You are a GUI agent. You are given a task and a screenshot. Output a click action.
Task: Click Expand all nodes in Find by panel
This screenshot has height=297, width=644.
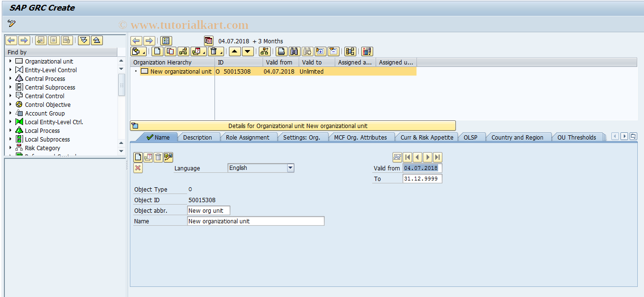[x=84, y=40]
